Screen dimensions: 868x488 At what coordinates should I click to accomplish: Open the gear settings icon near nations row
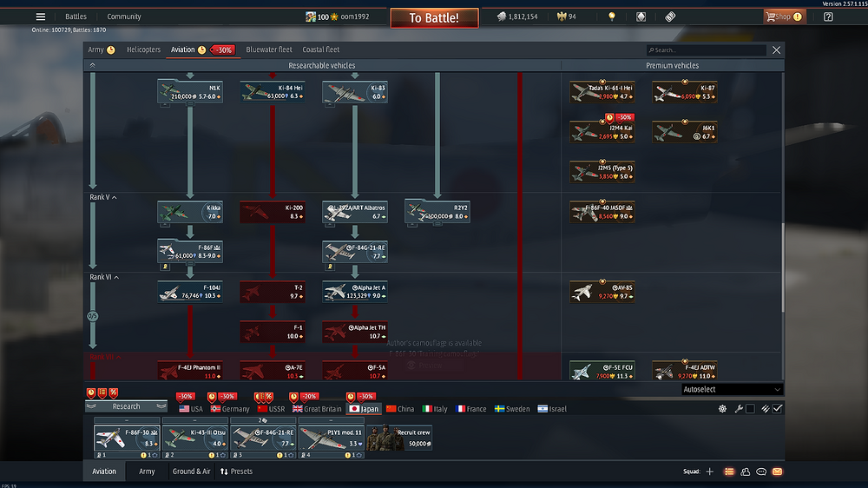pos(722,409)
